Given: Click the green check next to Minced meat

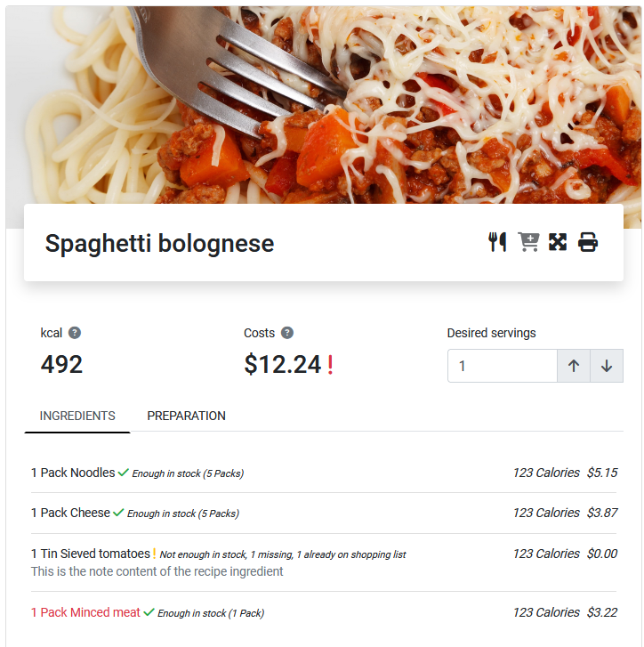Looking at the screenshot, I should tap(149, 612).
